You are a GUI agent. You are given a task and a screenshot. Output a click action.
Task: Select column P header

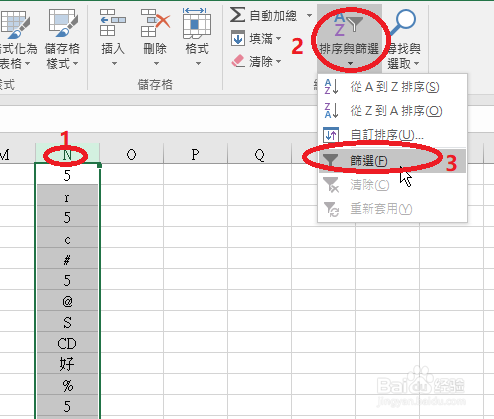point(195,154)
